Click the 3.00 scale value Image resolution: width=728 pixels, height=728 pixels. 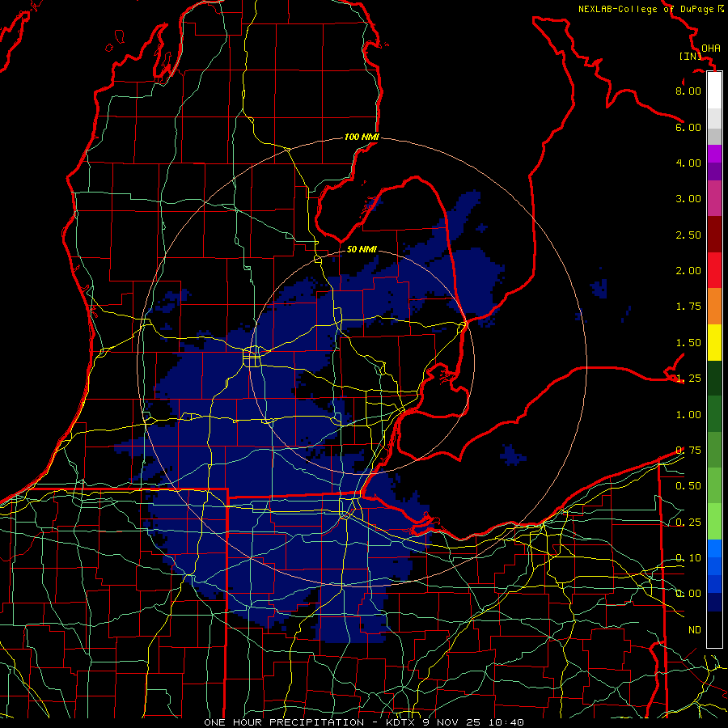tap(688, 199)
